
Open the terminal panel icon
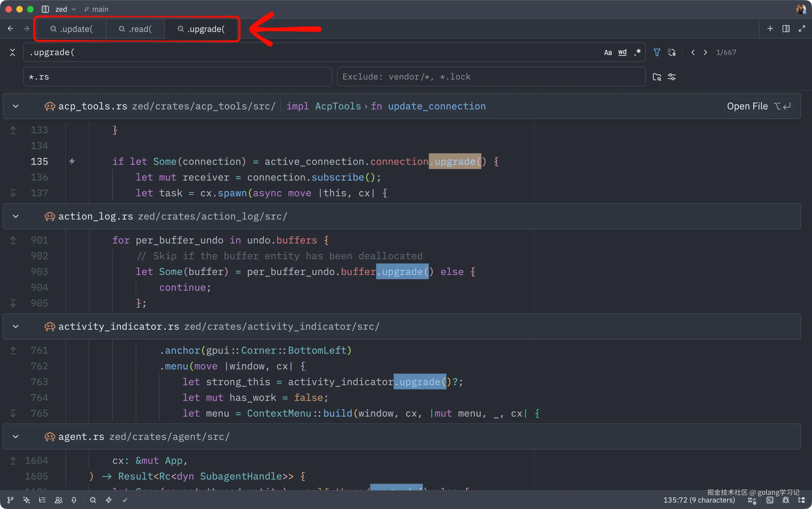770,500
